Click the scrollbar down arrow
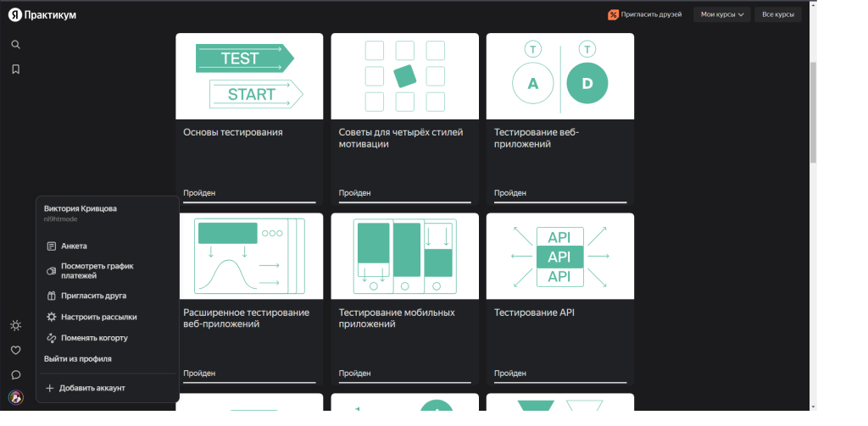 (x=813, y=407)
